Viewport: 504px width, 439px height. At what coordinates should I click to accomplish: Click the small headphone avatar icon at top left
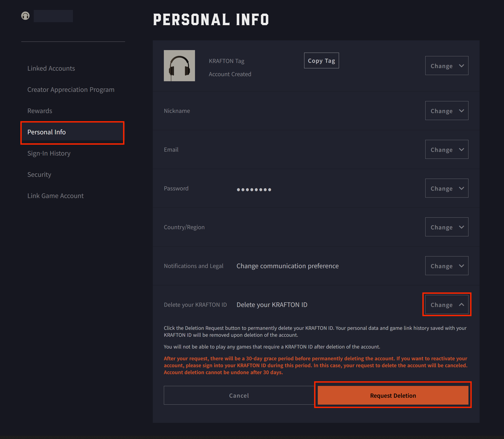point(25,16)
